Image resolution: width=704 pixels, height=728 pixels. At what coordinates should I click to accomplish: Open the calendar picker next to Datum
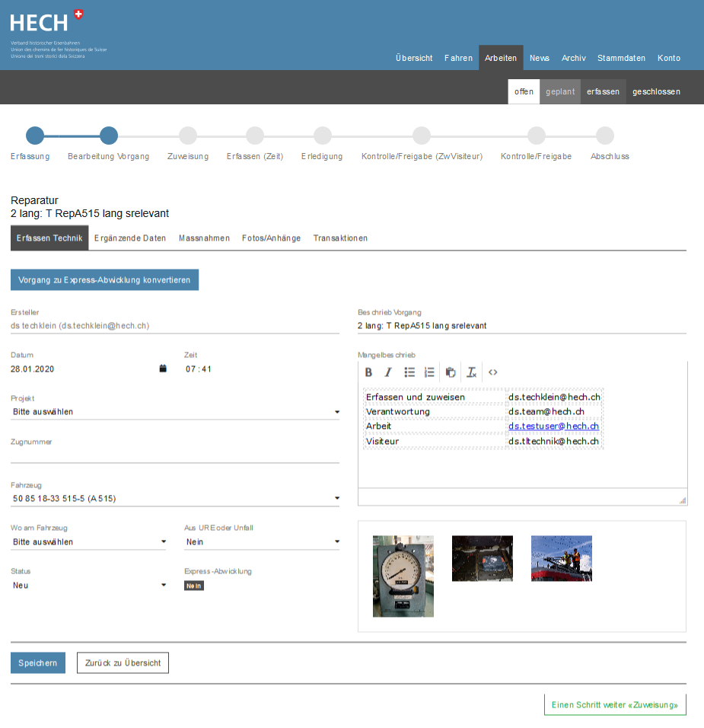(x=163, y=369)
